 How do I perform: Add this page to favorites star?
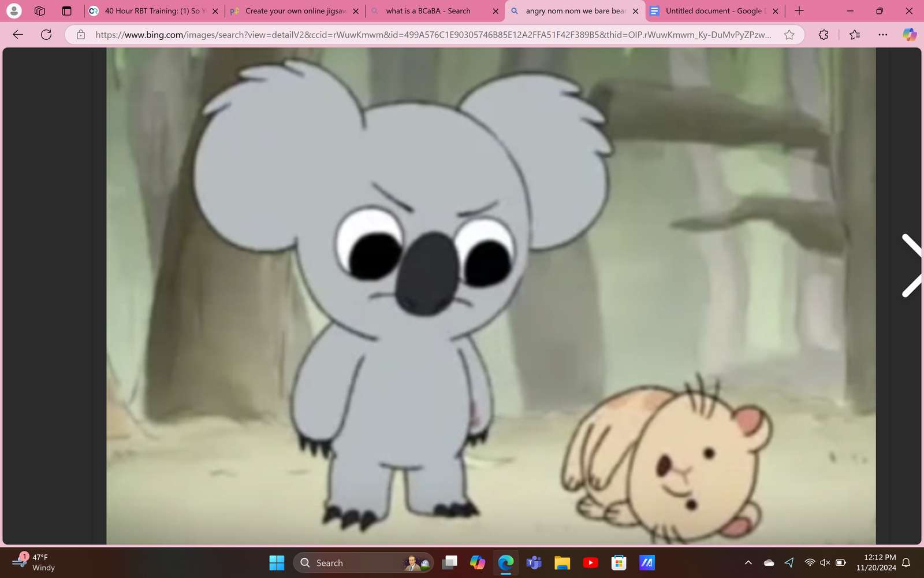pos(789,35)
